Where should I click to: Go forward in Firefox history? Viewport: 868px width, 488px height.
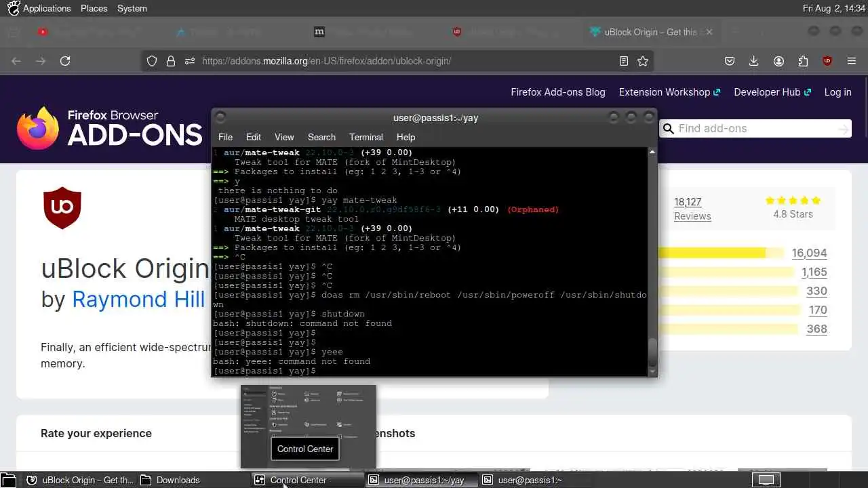tap(41, 61)
